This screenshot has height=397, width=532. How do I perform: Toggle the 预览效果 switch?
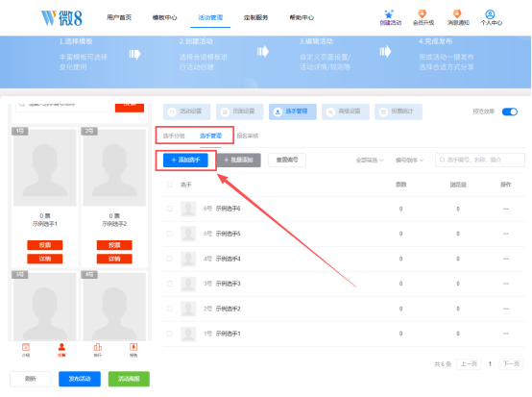pyautogui.click(x=510, y=112)
